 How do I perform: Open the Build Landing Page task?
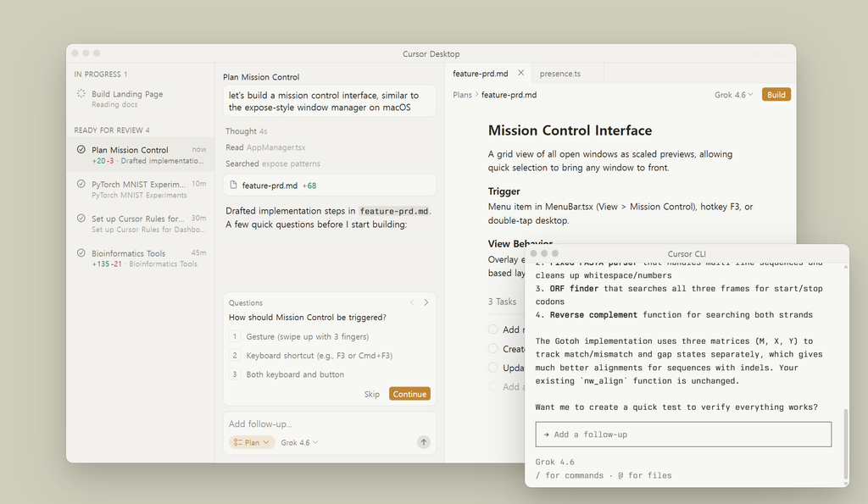[x=141, y=98]
